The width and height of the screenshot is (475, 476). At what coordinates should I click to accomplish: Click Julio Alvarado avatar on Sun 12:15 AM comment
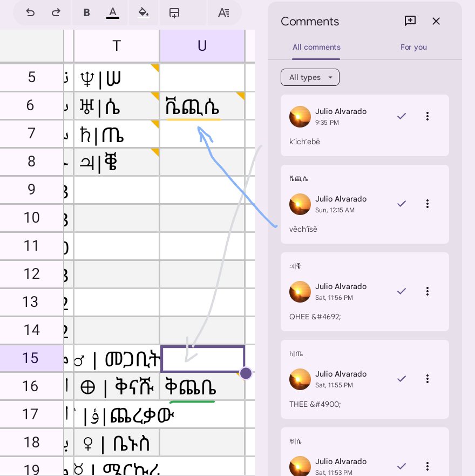pos(300,204)
